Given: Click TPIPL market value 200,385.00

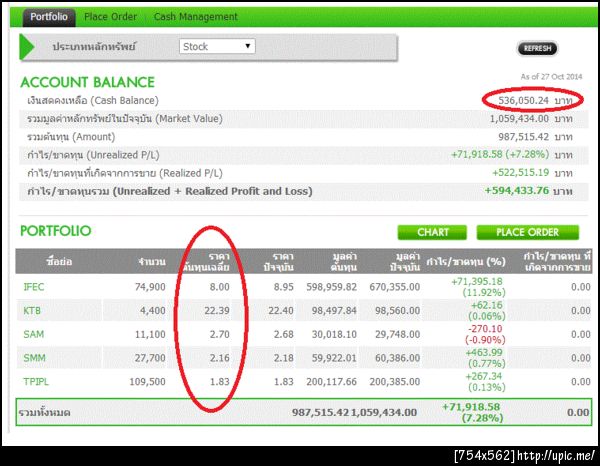Looking at the screenshot, I should (395, 382).
